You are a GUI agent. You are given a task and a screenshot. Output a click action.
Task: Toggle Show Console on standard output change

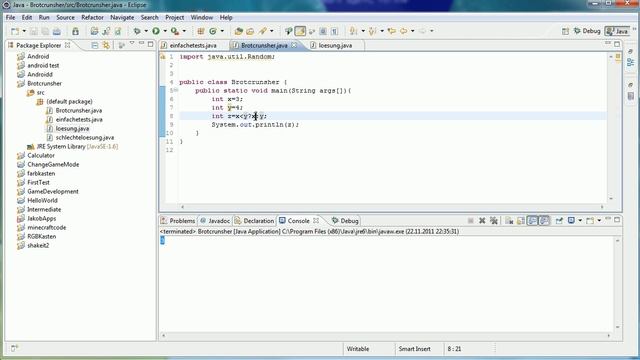pyautogui.click(x=533, y=220)
